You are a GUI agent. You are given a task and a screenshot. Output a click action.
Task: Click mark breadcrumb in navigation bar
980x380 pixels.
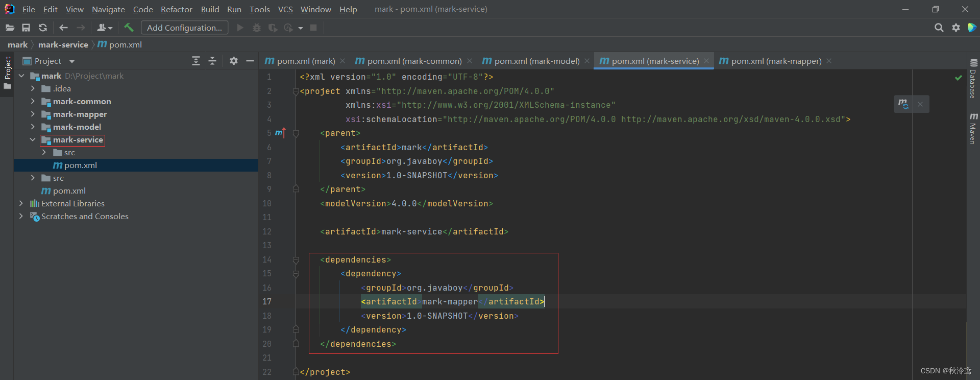click(x=17, y=44)
